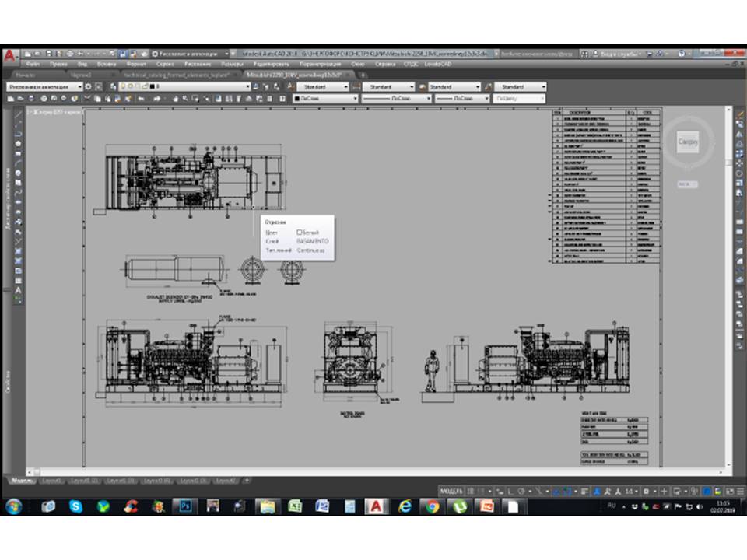Click the Undo arrow in standard toolbar
This screenshot has width=747, height=560.
pyautogui.click(x=142, y=99)
